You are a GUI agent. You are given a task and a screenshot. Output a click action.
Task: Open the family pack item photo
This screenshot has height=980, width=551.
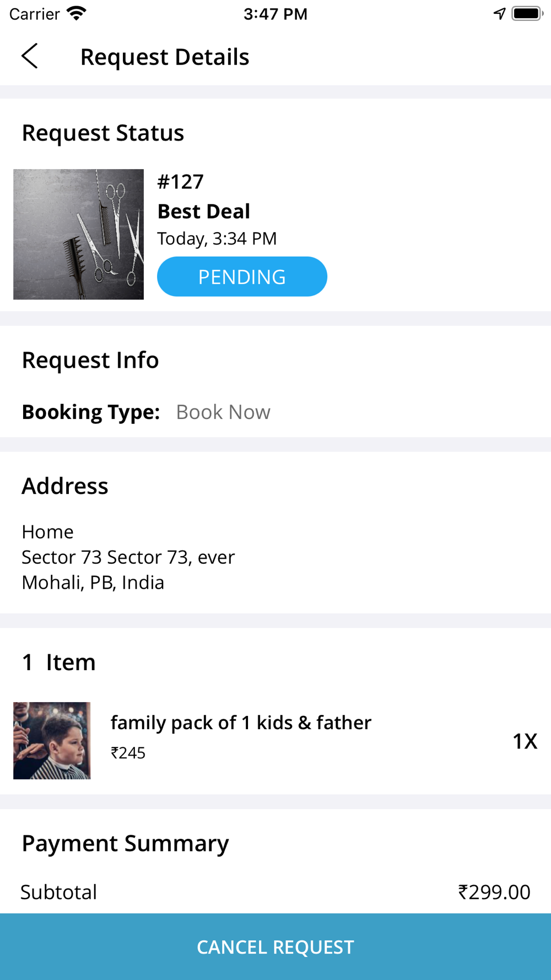[x=52, y=740]
